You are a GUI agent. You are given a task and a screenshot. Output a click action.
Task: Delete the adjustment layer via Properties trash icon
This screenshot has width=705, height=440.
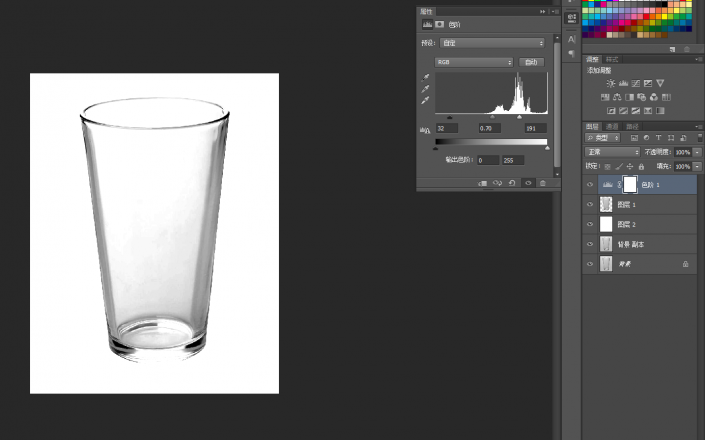pyautogui.click(x=543, y=183)
